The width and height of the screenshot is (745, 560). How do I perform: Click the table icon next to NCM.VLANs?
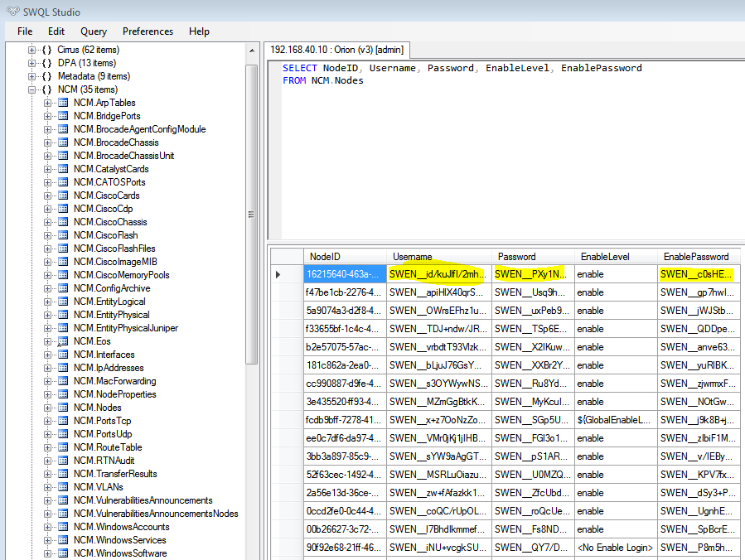coord(63,487)
